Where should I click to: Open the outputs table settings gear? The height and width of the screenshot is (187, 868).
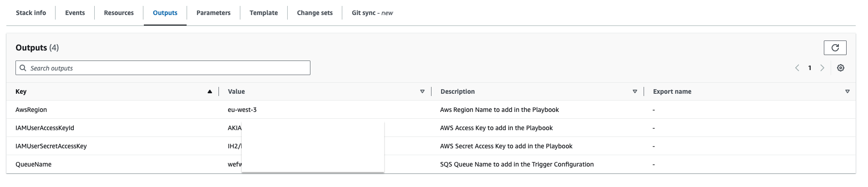(841, 68)
